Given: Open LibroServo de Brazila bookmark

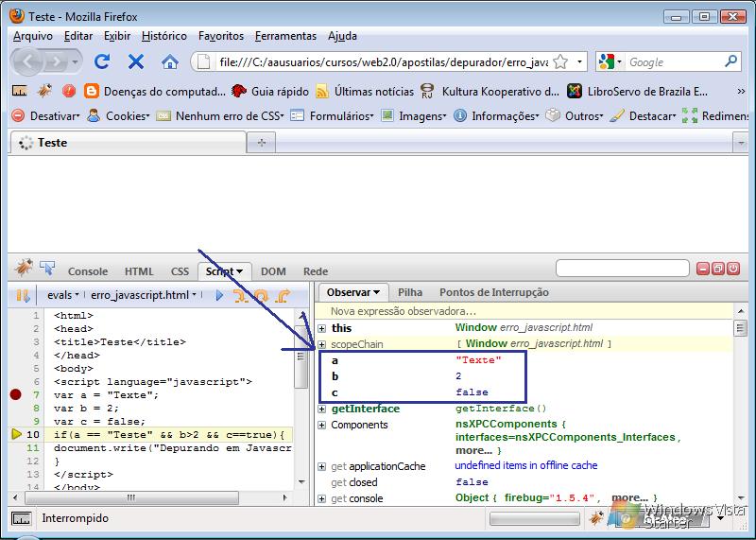Looking at the screenshot, I should pyautogui.click(x=637, y=91).
